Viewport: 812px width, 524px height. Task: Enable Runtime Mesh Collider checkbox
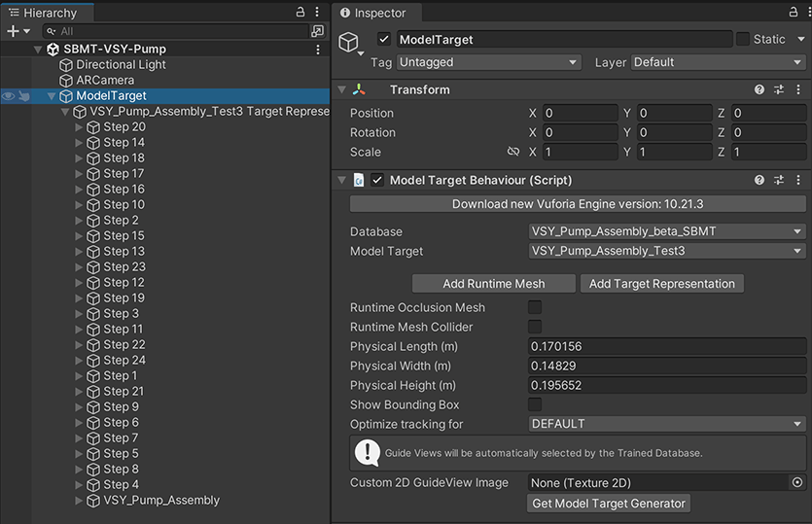535,327
